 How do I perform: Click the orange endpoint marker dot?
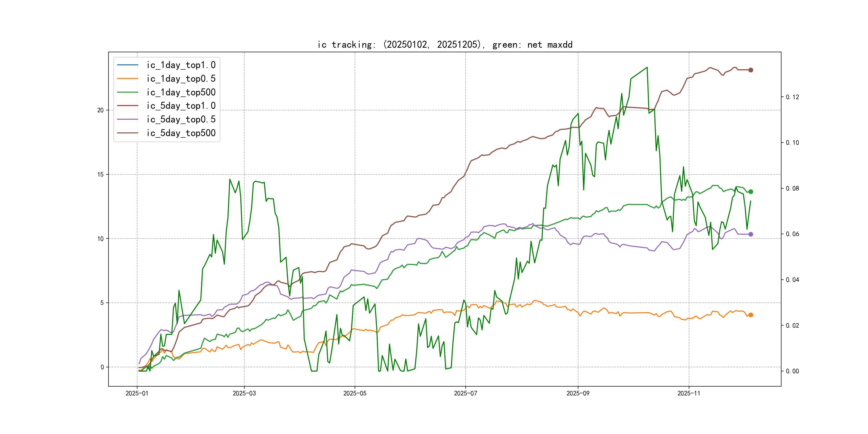tap(750, 315)
